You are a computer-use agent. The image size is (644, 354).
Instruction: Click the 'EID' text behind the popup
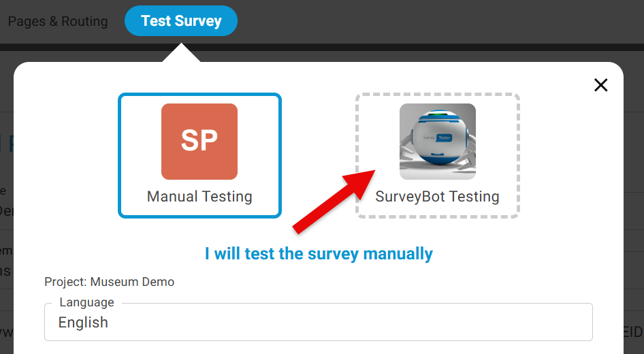632,332
